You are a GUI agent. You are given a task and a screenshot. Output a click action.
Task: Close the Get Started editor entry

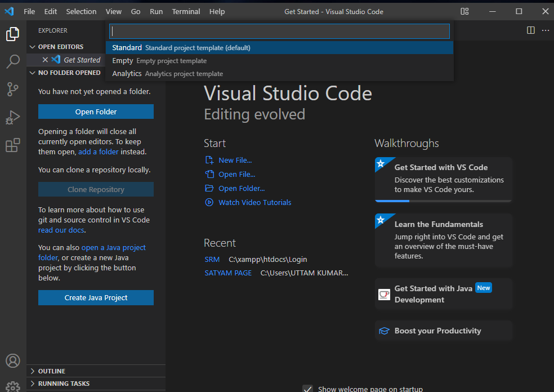click(x=45, y=60)
